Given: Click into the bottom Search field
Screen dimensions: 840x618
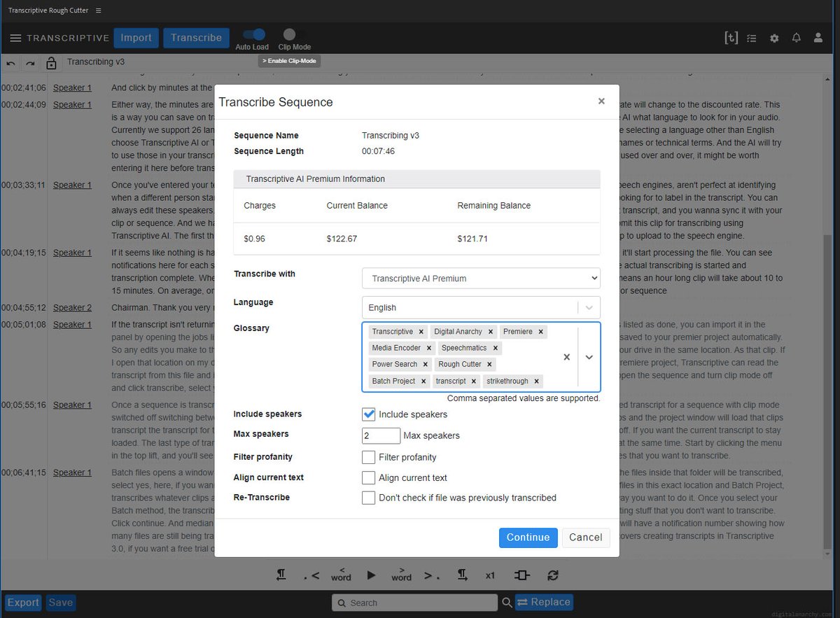Looking at the screenshot, I should coord(414,603).
